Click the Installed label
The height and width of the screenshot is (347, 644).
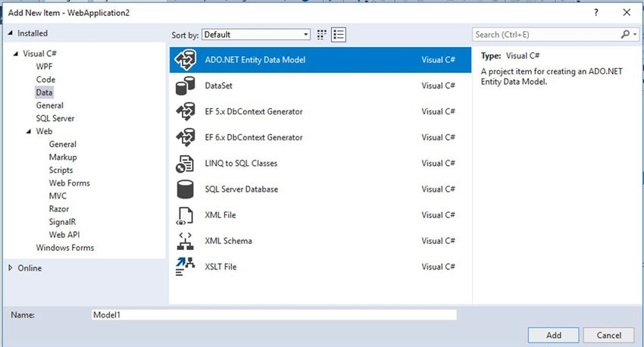[x=33, y=33]
